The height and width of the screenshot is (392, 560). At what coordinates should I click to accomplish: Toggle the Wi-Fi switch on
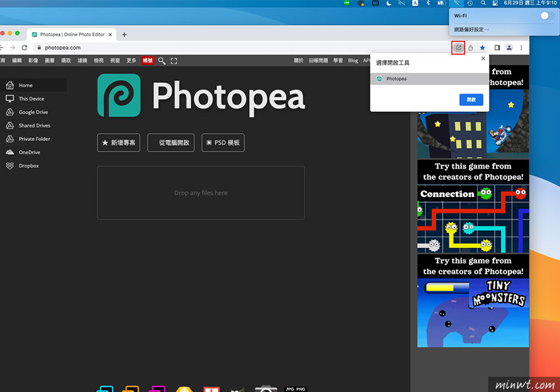546,16
